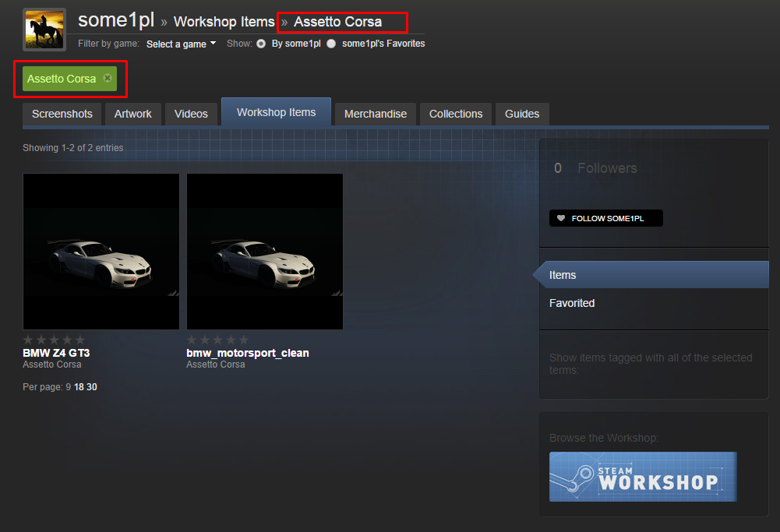
Task: Click the bmw_motorsport_clean title
Action: (x=248, y=353)
